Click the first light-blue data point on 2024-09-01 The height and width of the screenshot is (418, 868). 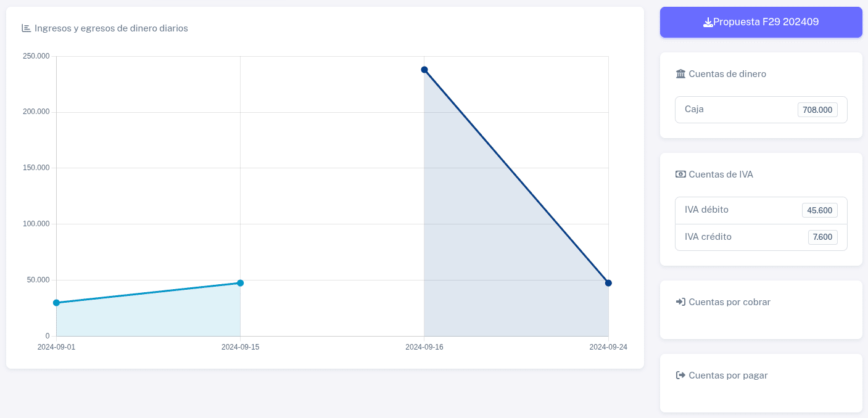tap(57, 303)
